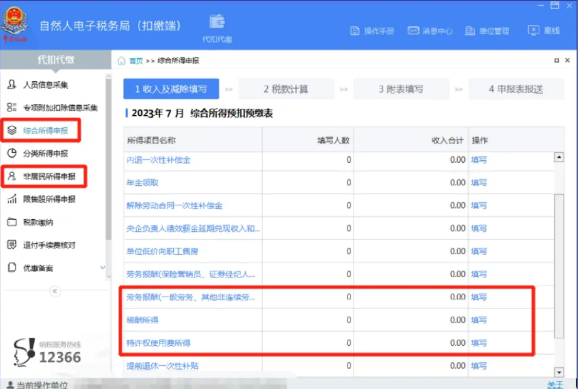This screenshot has width=578, height=389.
Task: Click the sidebar vertical scrollbar
Action: point(108,159)
